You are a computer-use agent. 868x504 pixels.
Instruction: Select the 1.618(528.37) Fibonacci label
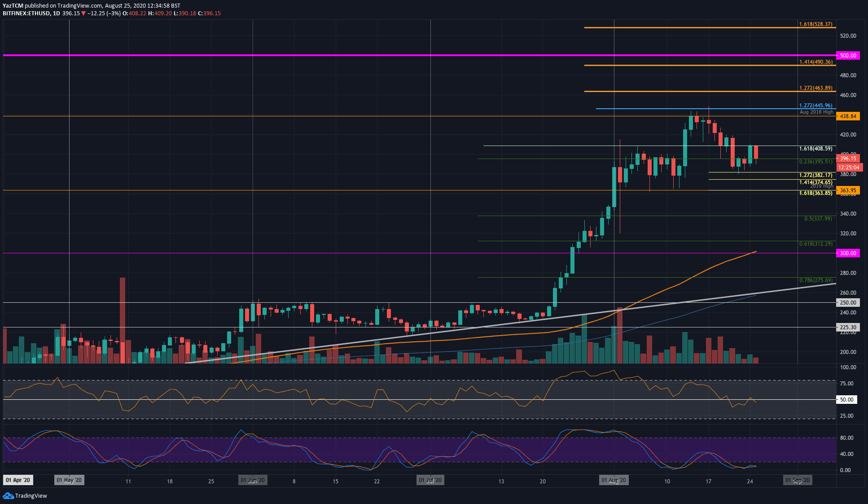pos(815,24)
